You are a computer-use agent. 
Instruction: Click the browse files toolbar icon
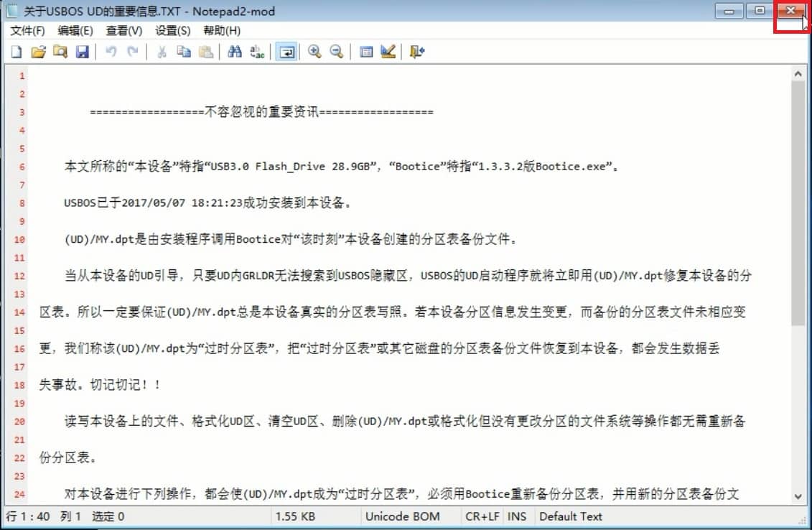coord(60,52)
